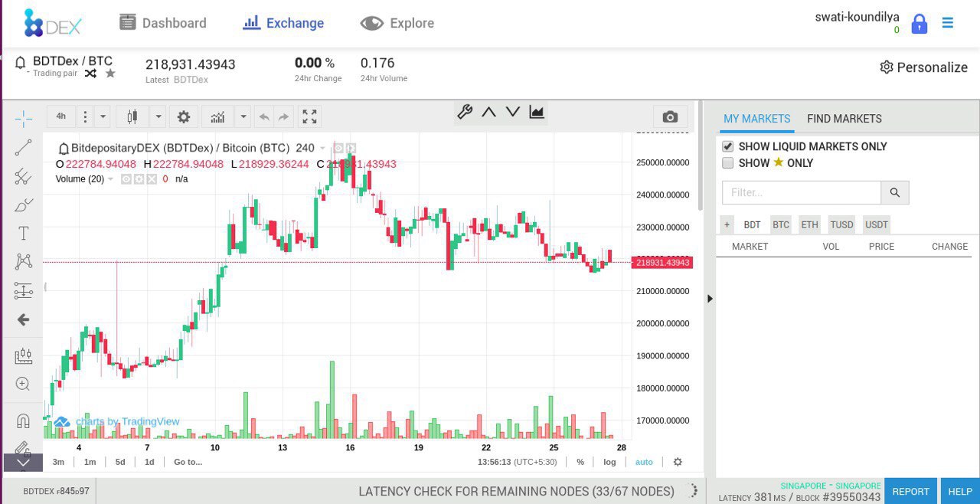Click the wrench tools icon above chart
This screenshot has width=980, height=504.
tap(465, 112)
